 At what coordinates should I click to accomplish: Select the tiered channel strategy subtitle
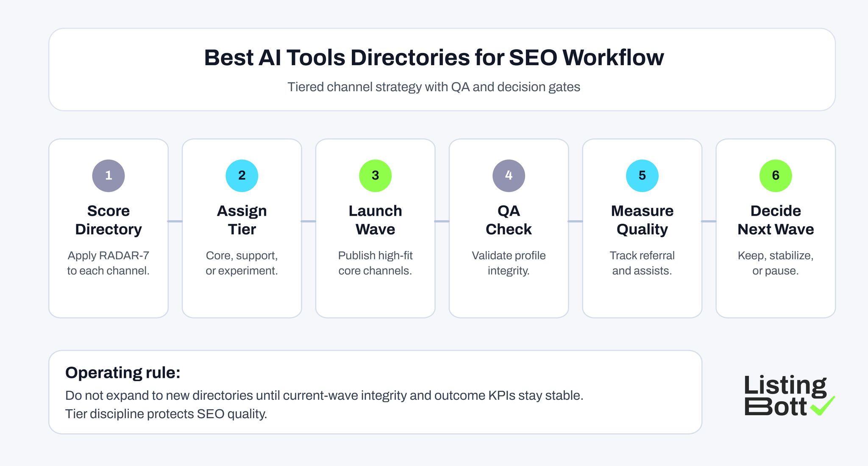(x=434, y=87)
